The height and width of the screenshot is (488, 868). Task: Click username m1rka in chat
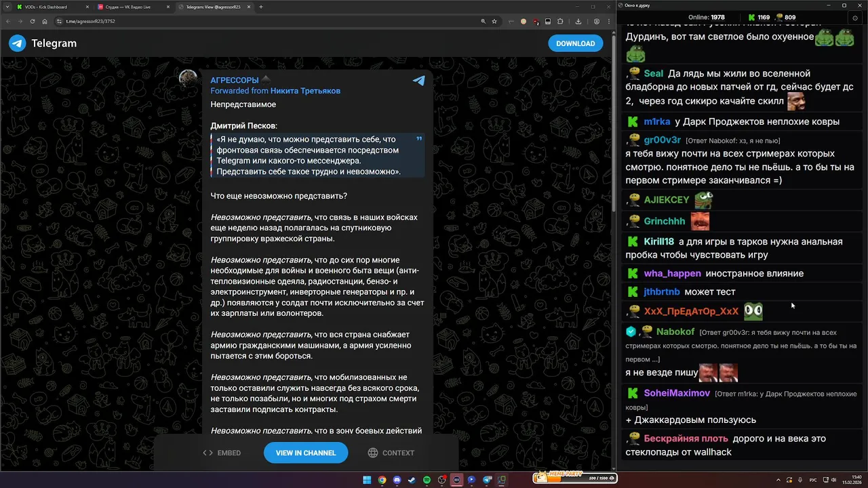point(657,122)
